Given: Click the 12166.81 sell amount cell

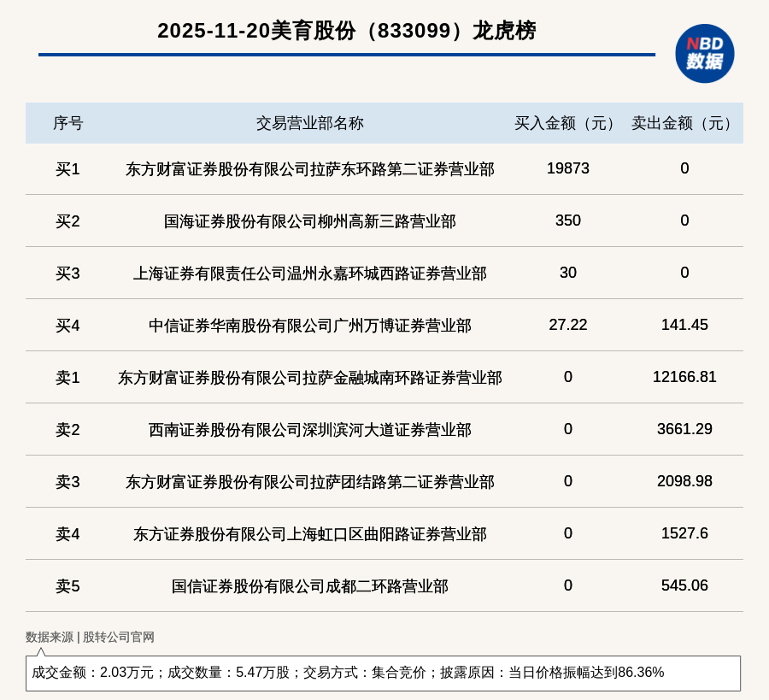Looking at the screenshot, I should (684, 377).
